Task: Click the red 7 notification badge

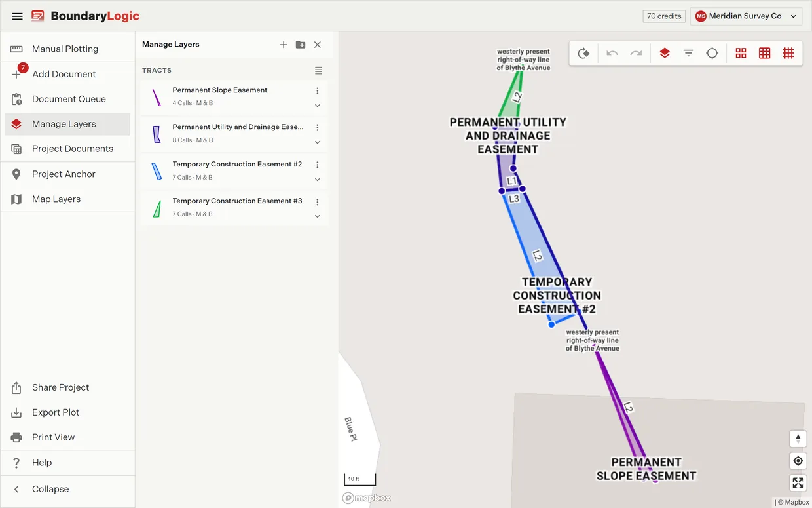Action: (23, 68)
